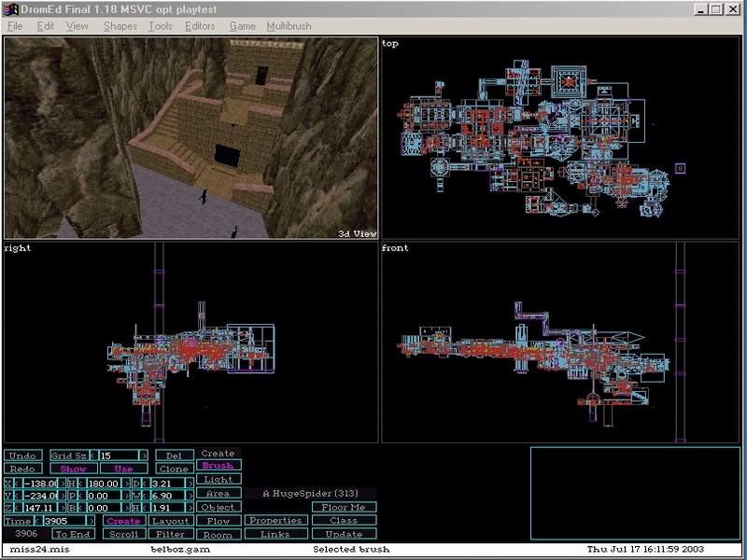Click the heading field showing 180.00
747x560 pixels.
[104, 483]
